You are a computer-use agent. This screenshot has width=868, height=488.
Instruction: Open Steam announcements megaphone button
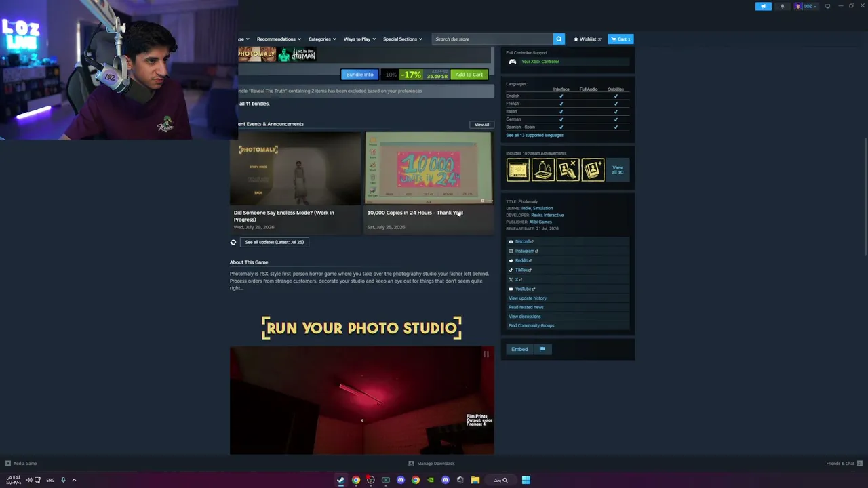763,6
